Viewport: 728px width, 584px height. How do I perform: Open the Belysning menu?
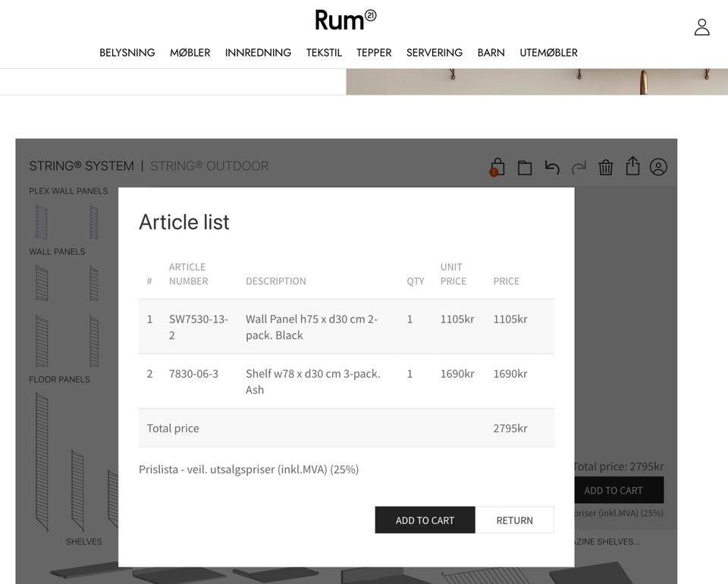click(x=127, y=52)
